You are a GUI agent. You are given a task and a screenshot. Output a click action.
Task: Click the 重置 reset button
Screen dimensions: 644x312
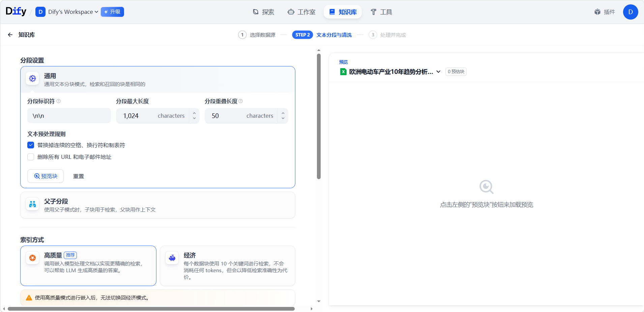click(x=79, y=176)
